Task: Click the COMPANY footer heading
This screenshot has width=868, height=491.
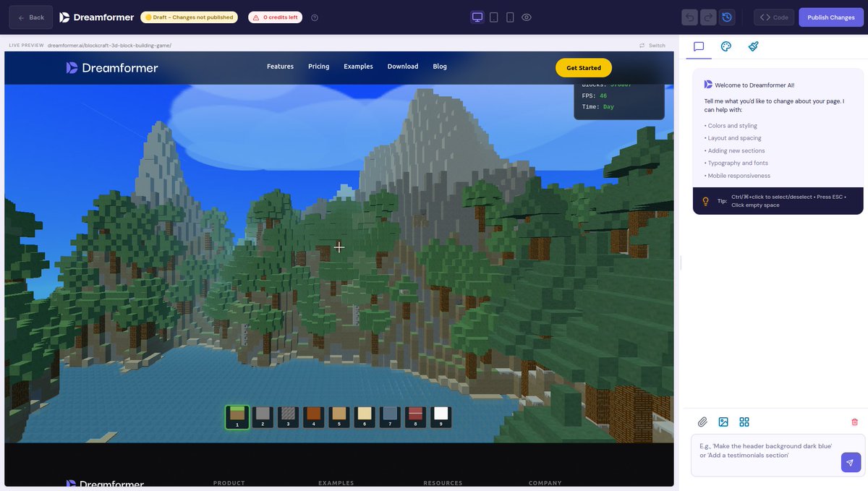Action: pyautogui.click(x=545, y=483)
